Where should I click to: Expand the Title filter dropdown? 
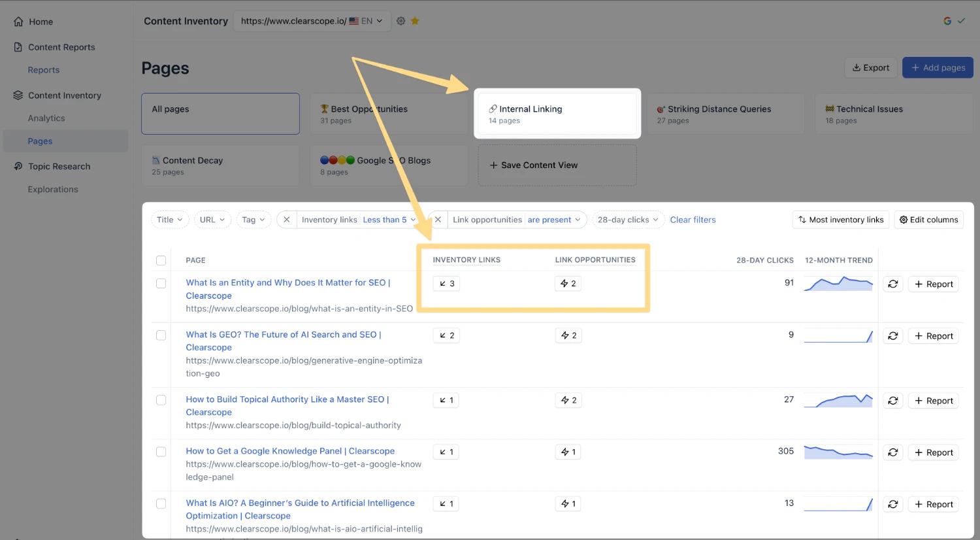(170, 220)
